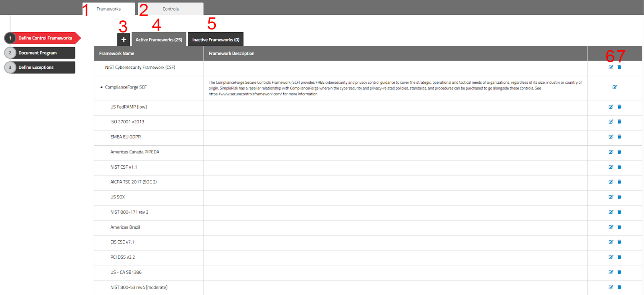Select the NIST 800-171 rev 2 name
This screenshot has height=295, width=644.
coord(129,212)
